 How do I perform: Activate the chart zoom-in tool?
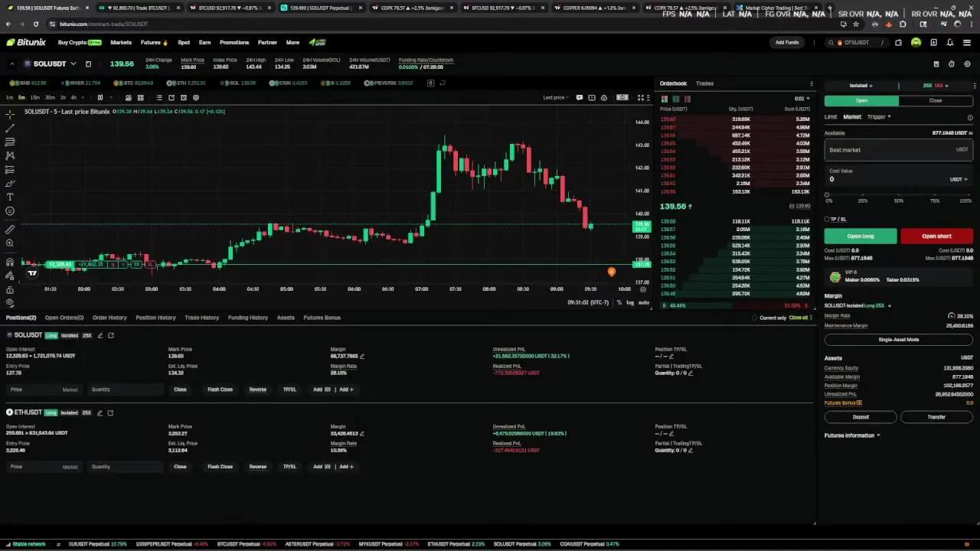point(10,243)
